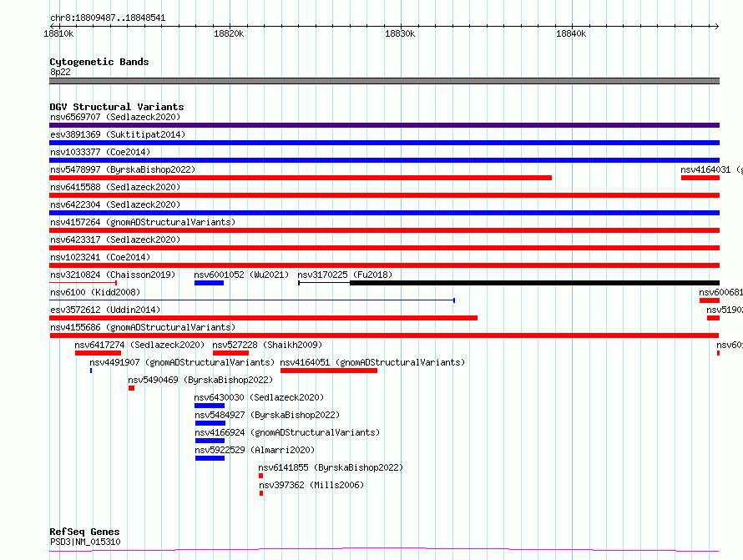
Task: Select nsv3210824 (Chaisson2019) variant label
Action: pyautogui.click(x=113, y=275)
